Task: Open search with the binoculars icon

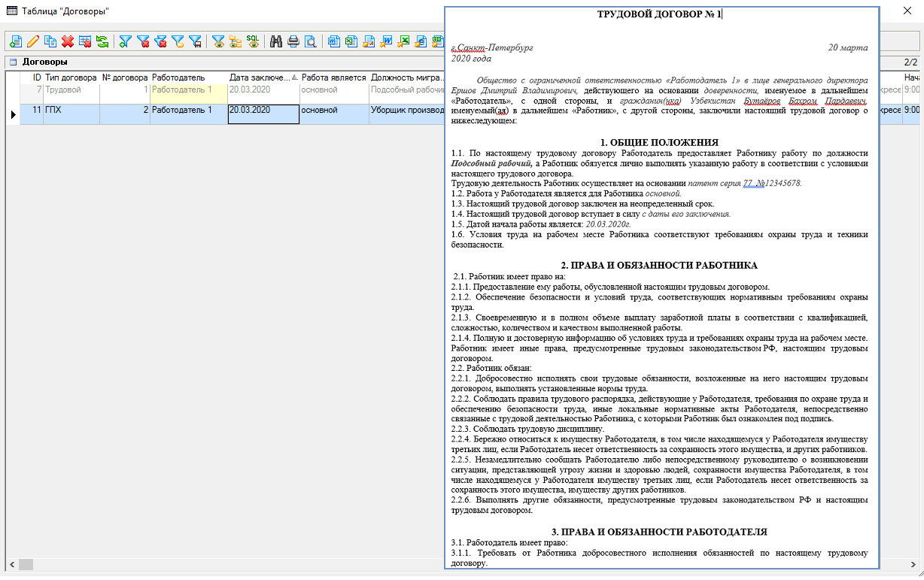Action: click(x=276, y=42)
